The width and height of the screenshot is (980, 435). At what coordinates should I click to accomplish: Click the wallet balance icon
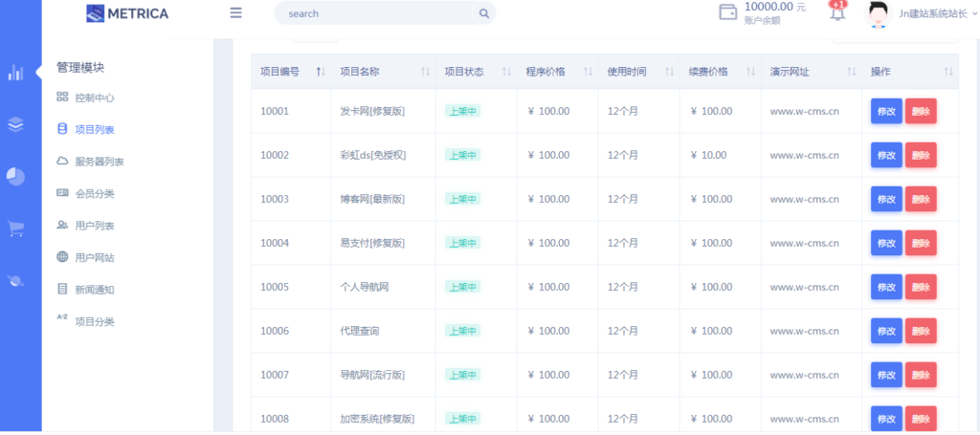click(727, 13)
